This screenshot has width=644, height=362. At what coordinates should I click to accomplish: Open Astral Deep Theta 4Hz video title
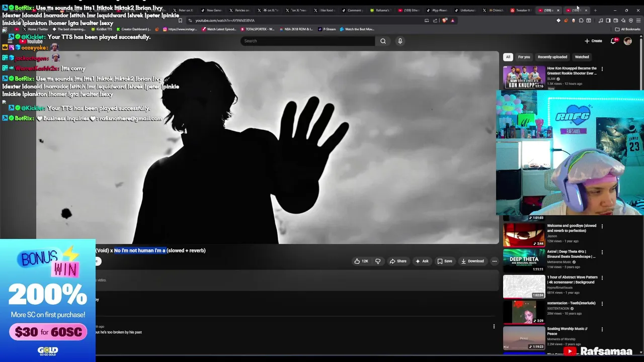tap(571, 254)
